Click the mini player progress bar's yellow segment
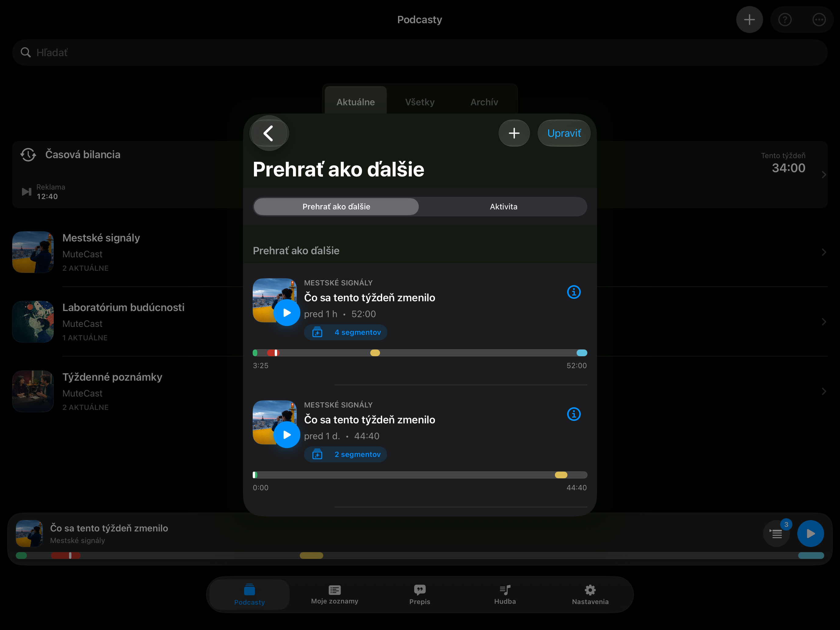 pos(311,556)
